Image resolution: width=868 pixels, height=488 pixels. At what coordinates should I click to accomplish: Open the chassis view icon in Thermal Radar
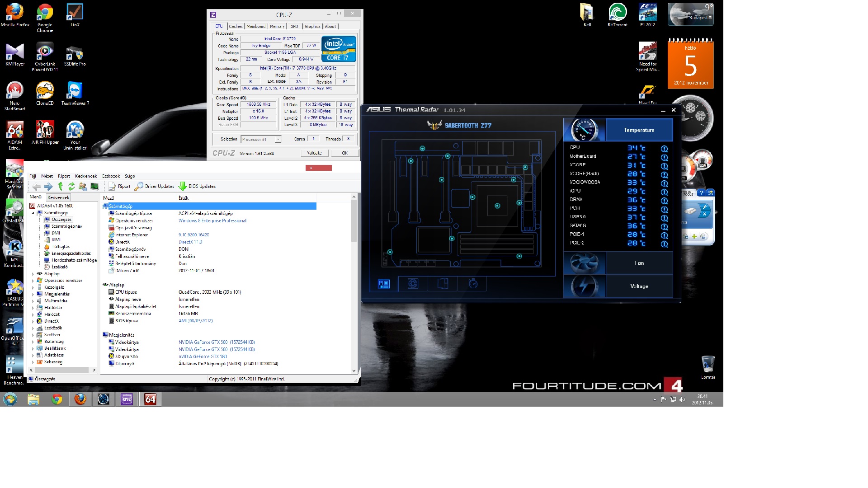click(x=443, y=284)
